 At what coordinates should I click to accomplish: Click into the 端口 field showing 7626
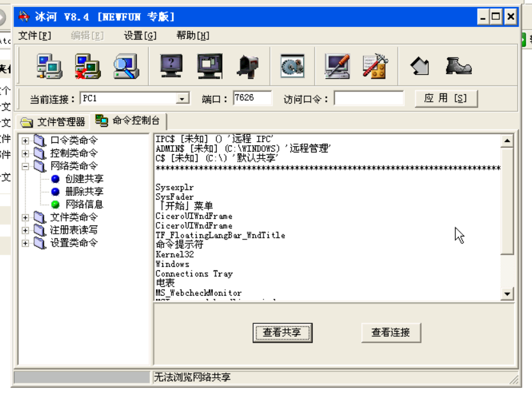coord(252,98)
